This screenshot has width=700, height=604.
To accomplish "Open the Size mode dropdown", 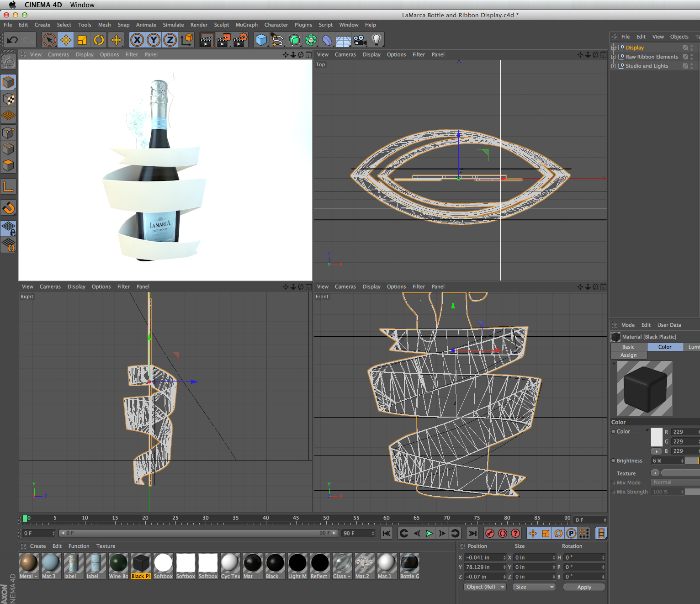I will [x=534, y=587].
